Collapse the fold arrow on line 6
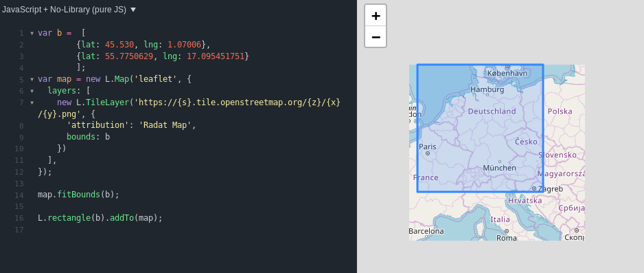The height and width of the screenshot is (273, 644). point(32,91)
